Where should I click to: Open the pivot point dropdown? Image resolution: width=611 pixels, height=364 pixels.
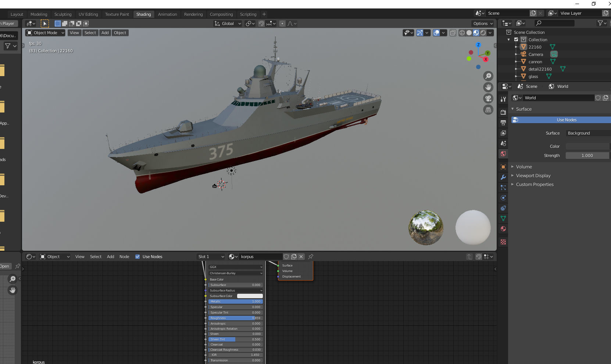(250, 24)
